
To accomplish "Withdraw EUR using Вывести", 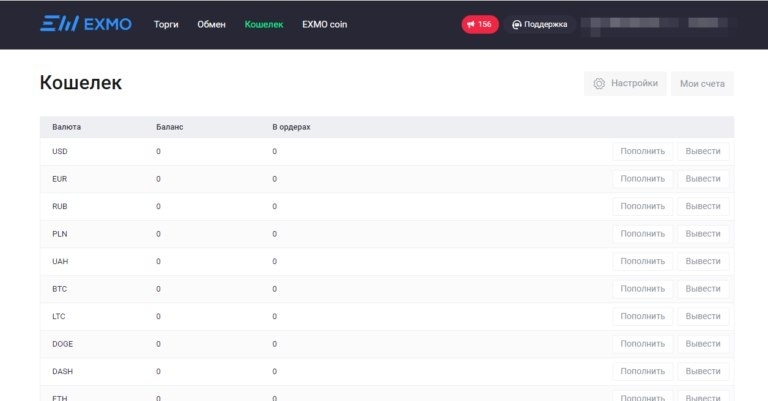I will pyautogui.click(x=703, y=179).
